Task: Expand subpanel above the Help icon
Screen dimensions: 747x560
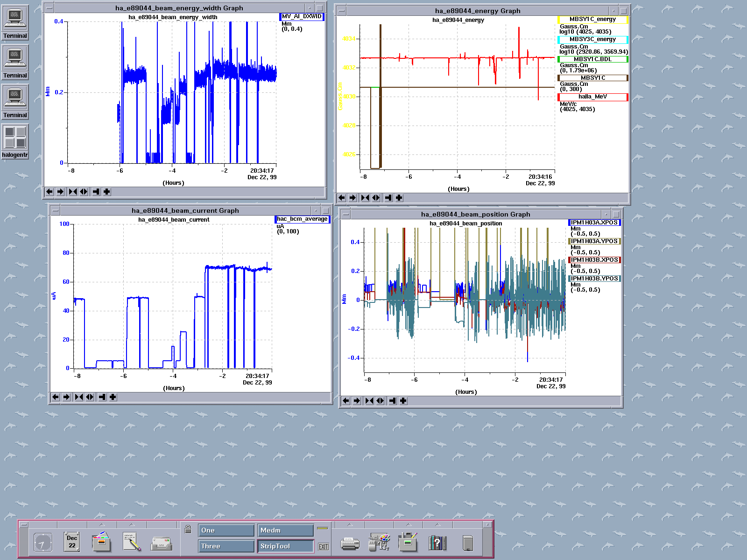Action: [x=438, y=525]
